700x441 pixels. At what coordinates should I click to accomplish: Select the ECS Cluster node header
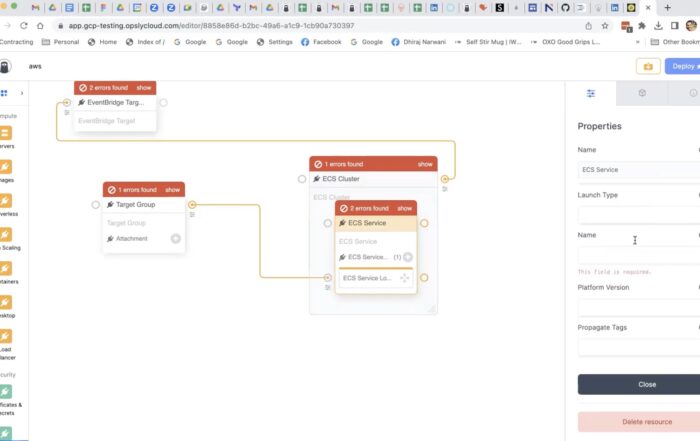click(373, 179)
